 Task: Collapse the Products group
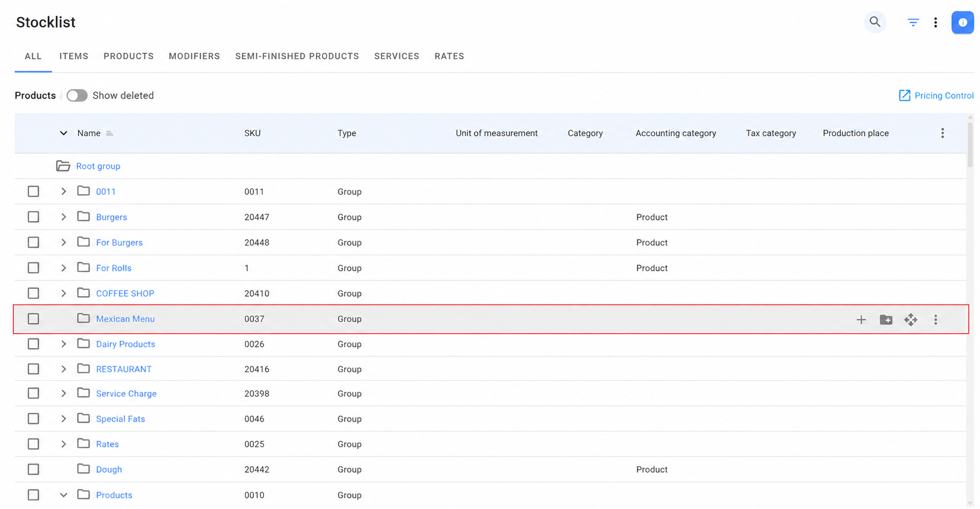pyautogui.click(x=64, y=495)
